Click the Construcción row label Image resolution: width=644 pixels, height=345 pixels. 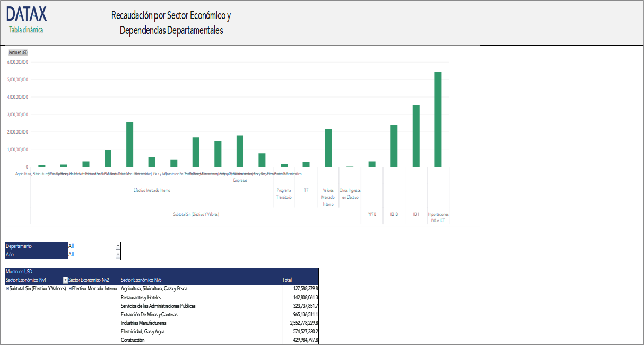click(x=133, y=340)
